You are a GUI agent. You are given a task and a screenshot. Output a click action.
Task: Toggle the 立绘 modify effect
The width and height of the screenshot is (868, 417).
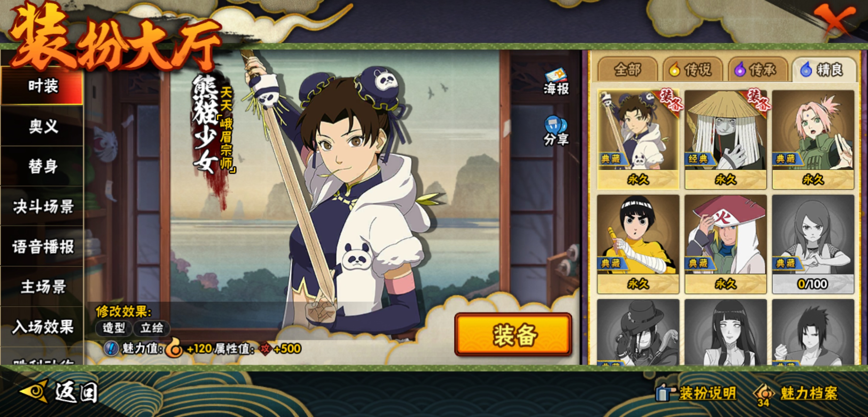pos(152,328)
